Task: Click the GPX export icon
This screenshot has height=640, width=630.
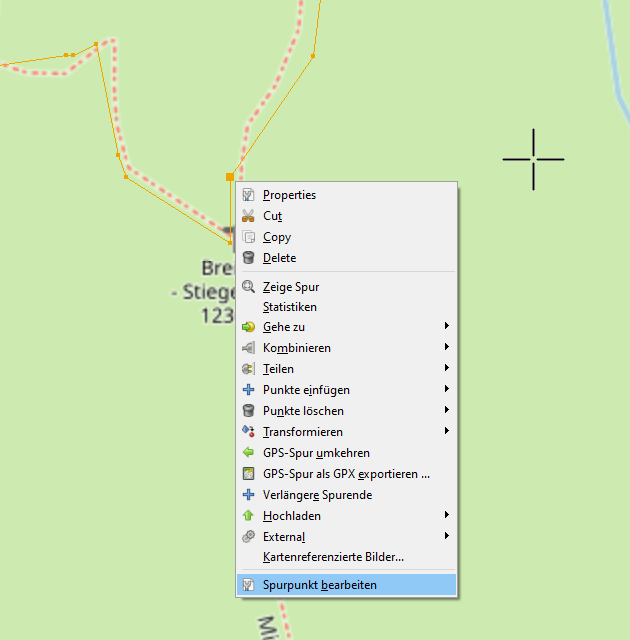Action: tap(248, 473)
